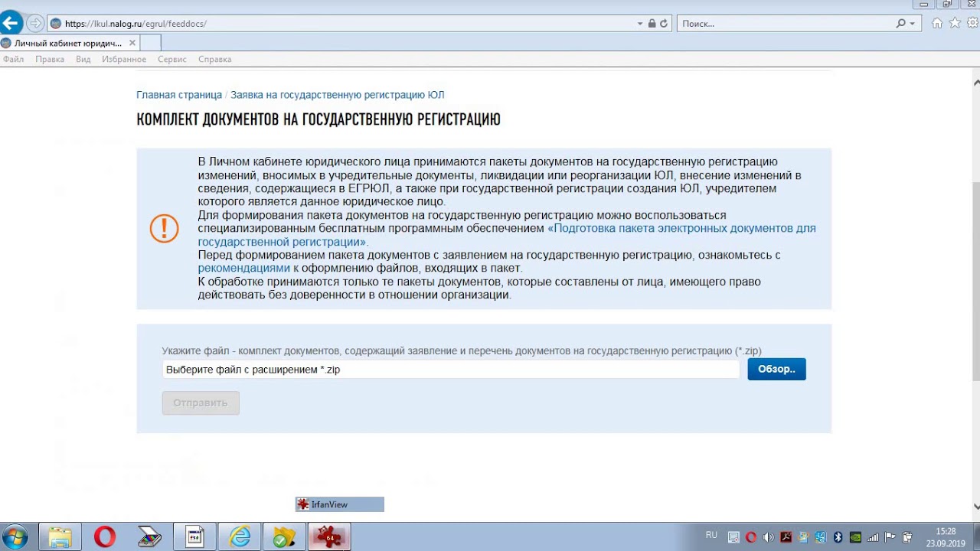Open browser Tools gear icon
The image size is (980, 551).
click(972, 23)
